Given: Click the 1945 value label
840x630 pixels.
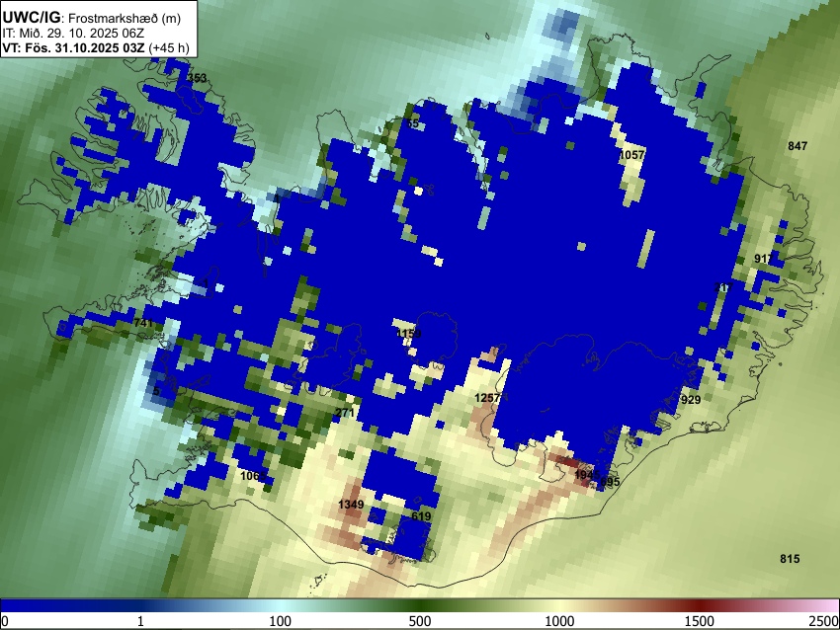Looking at the screenshot, I should 587,475.
